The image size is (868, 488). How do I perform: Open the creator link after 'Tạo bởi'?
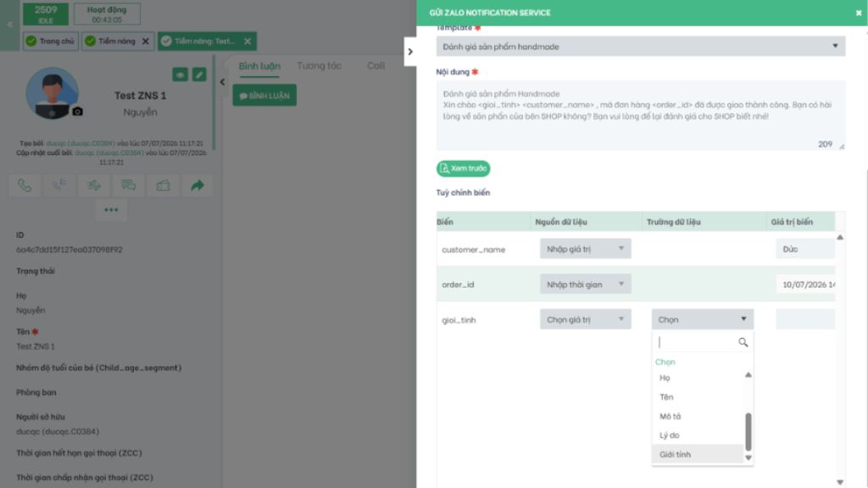pyautogui.click(x=81, y=143)
